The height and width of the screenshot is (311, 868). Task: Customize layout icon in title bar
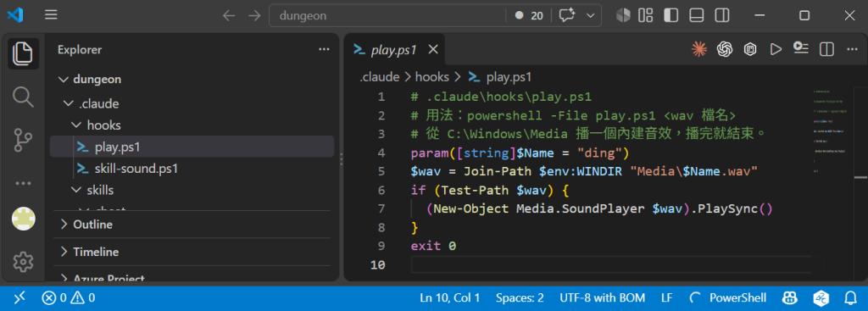click(x=645, y=15)
